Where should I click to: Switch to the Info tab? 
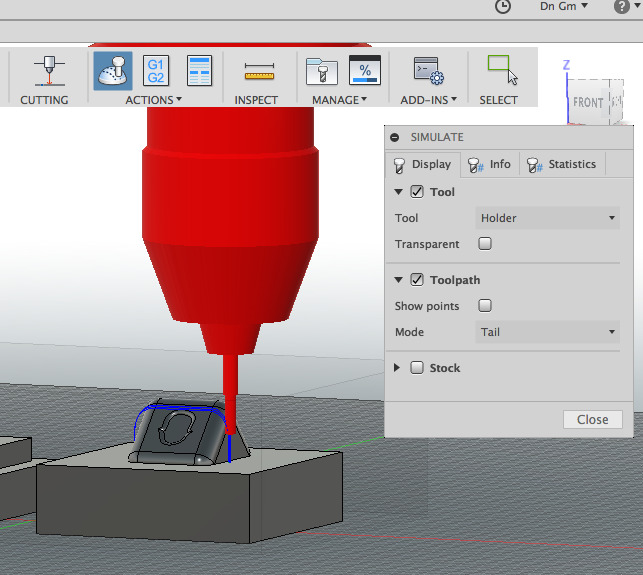(490, 164)
